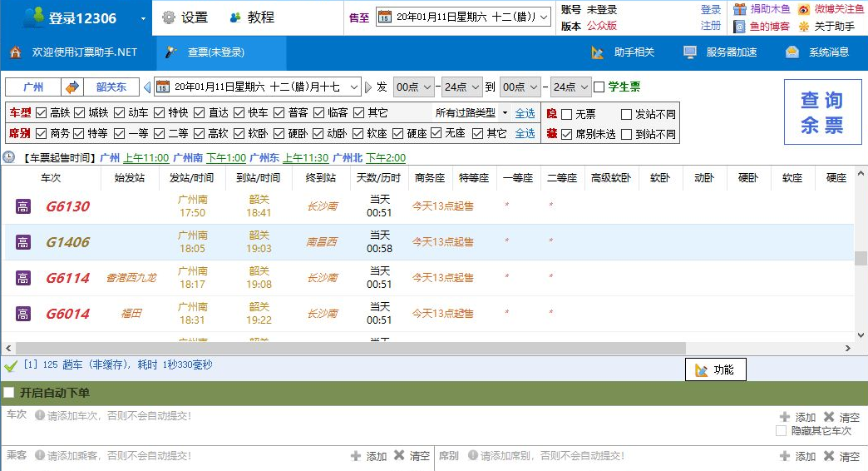Click the 功能 button
The height and width of the screenshot is (471, 868).
tap(715, 369)
